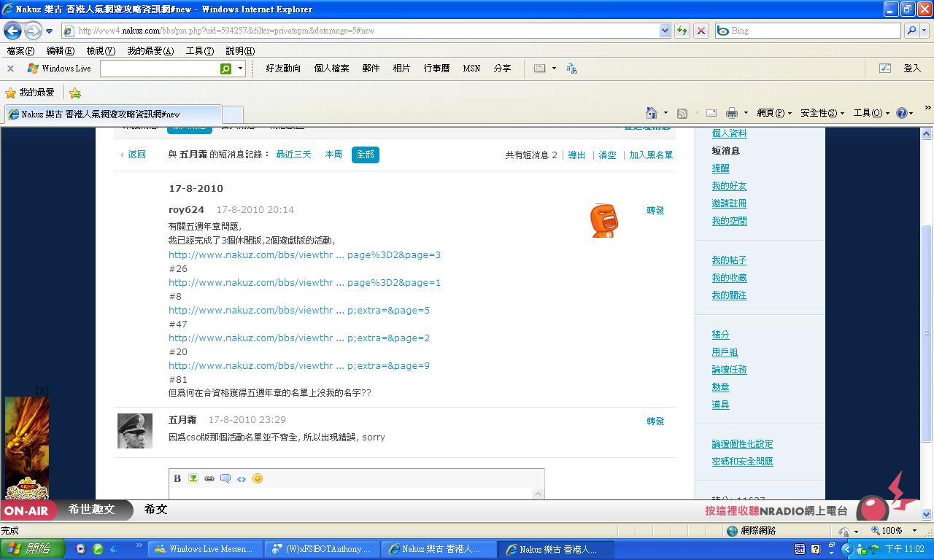
Task: Click 轉發 link on roy624's message
Action: 655,210
